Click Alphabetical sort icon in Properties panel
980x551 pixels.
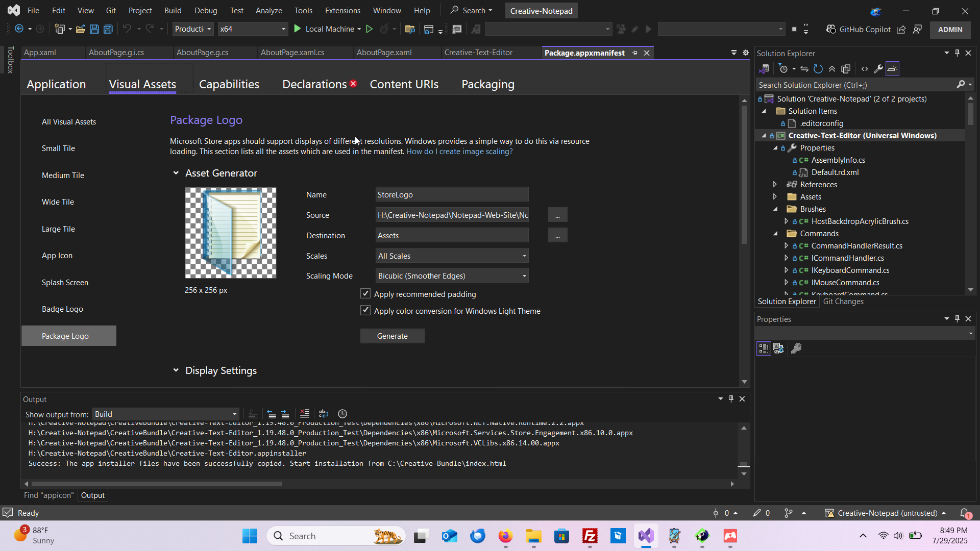click(778, 348)
